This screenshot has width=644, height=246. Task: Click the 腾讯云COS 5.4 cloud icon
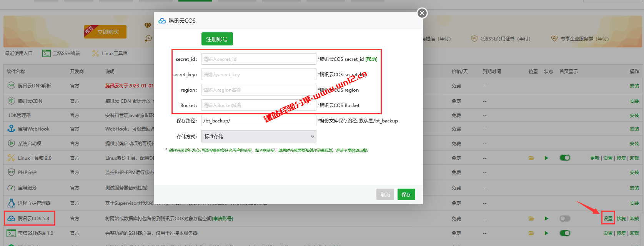point(11,218)
